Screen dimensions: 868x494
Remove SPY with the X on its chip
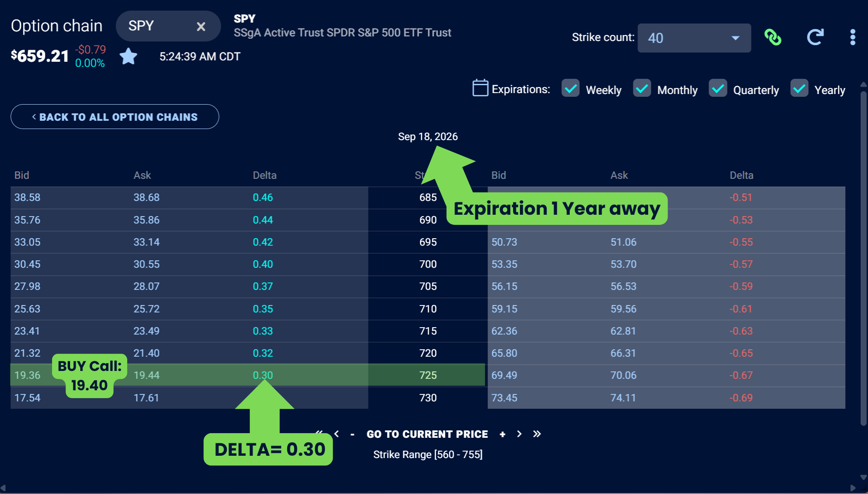tap(201, 26)
